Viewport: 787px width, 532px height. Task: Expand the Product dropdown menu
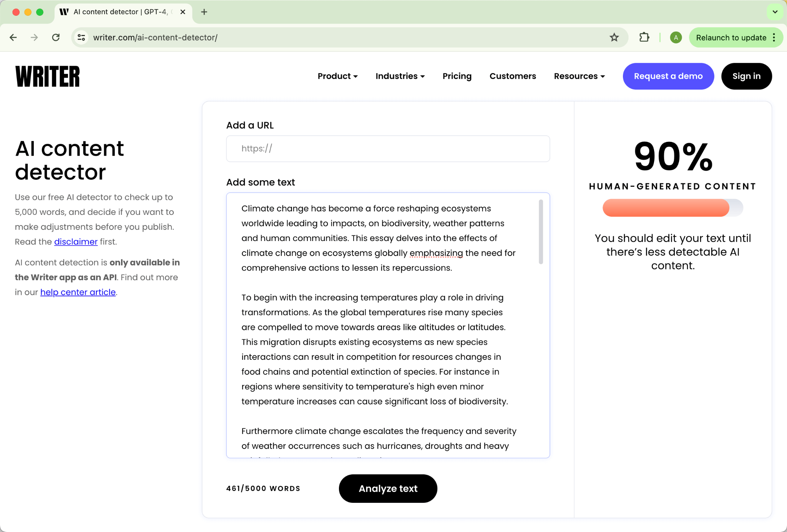click(337, 76)
